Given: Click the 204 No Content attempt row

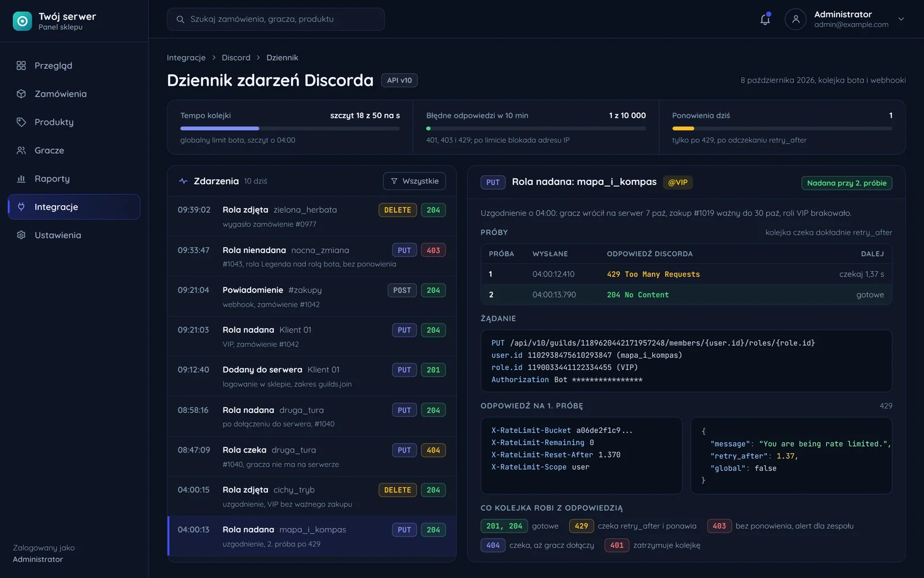Looking at the screenshot, I should 686,295.
